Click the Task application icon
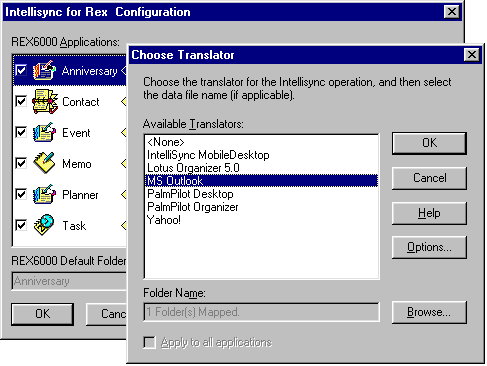 click(x=44, y=225)
